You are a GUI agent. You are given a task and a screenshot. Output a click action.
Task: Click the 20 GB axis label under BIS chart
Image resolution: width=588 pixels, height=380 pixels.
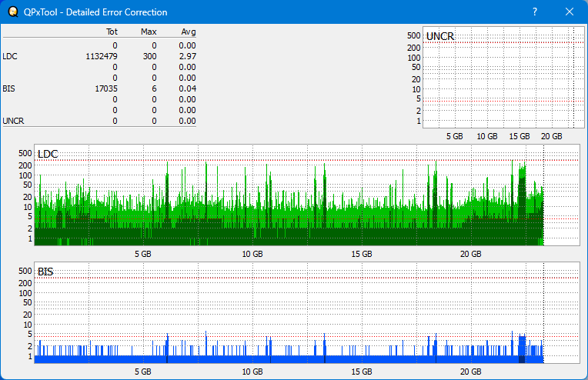coord(470,372)
